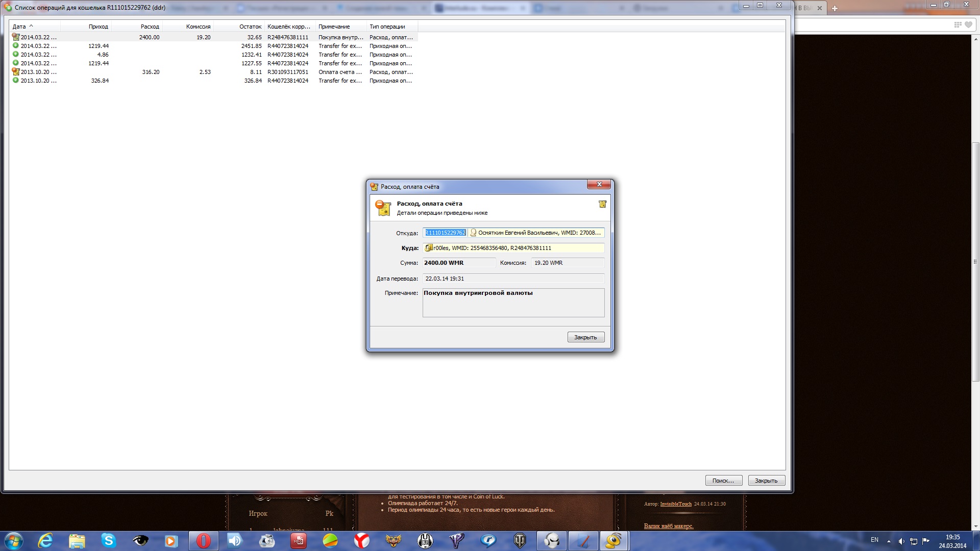Launch Skype from the taskbar

[x=108, y=541]
